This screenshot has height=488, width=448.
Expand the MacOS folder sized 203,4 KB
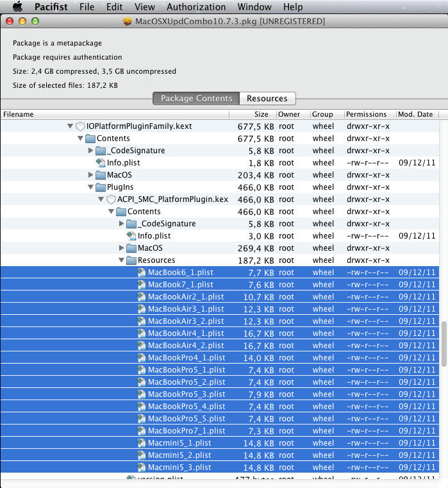point(90,175)
